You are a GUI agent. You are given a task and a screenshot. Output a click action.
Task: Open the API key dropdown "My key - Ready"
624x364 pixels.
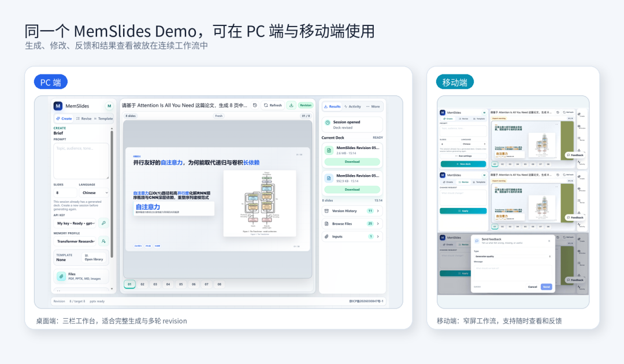[x=75, y=223]
